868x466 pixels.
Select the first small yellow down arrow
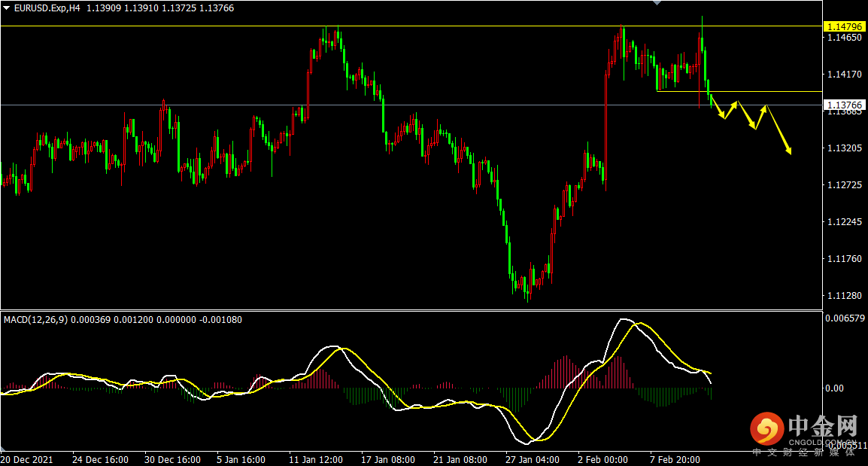[x=717, y=107]
